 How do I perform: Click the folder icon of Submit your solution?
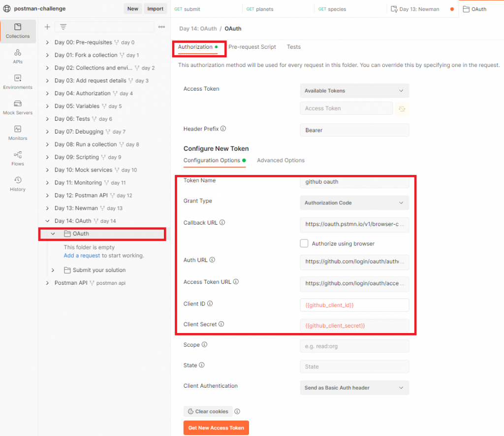(67, 270)
